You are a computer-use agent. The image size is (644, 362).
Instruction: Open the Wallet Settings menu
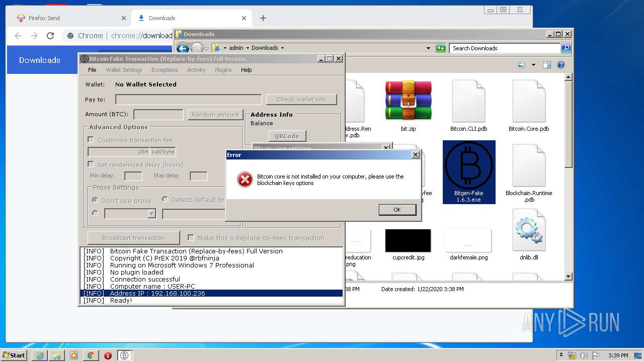point(124,70)
